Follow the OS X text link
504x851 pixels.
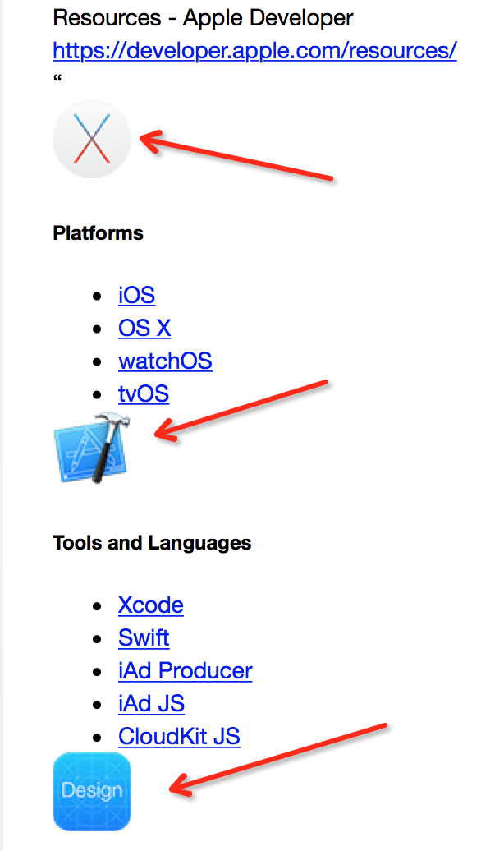point(144,328)
